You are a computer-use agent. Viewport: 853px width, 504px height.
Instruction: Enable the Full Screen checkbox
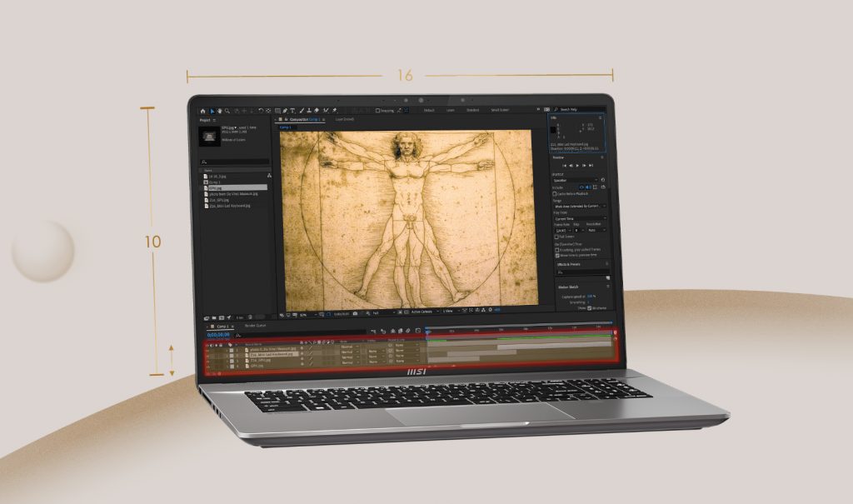556,237
